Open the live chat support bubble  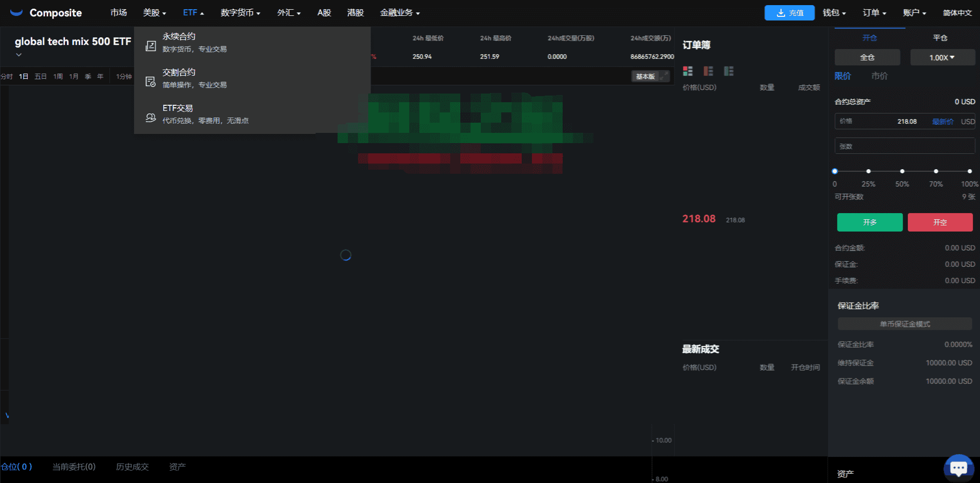click(958, 467)
